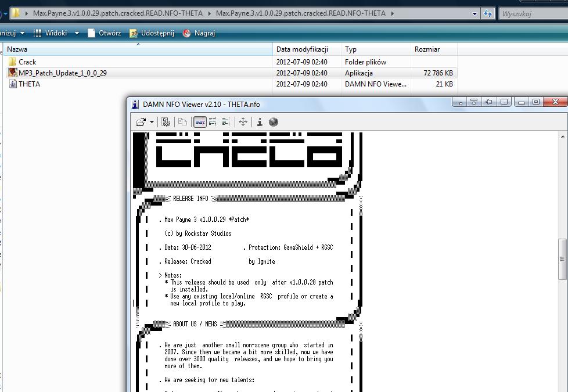Maximize the DAMN NFO Viewer window
The width and height of the screenshot is (568, 392).
536,102
